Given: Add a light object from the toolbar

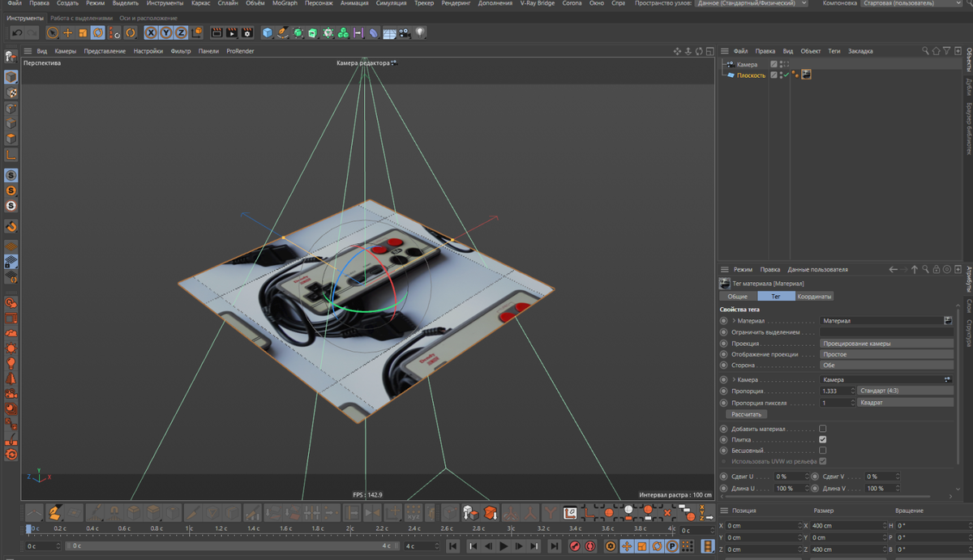Looking at the screenshot, I should click(x=420, y=33).
